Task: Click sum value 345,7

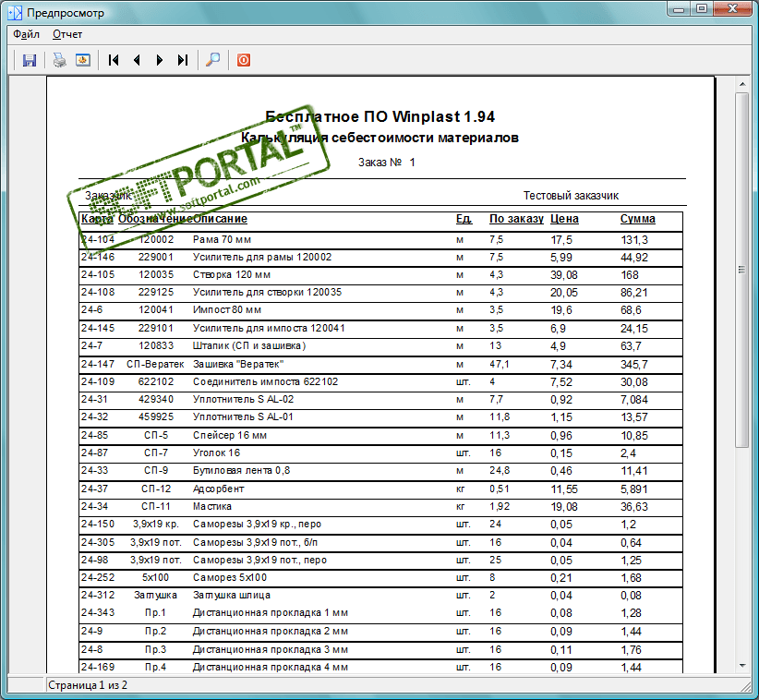Action: click(634, 365)
